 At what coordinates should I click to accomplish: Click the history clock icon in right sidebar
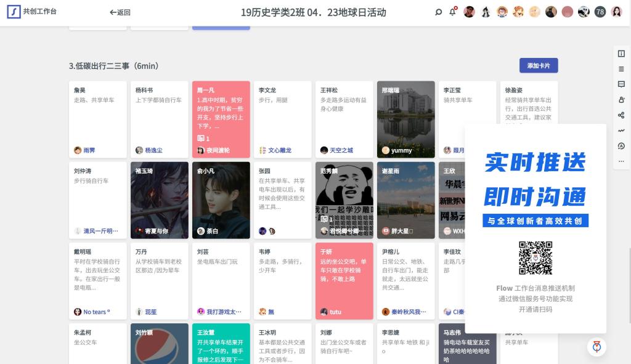621,146
